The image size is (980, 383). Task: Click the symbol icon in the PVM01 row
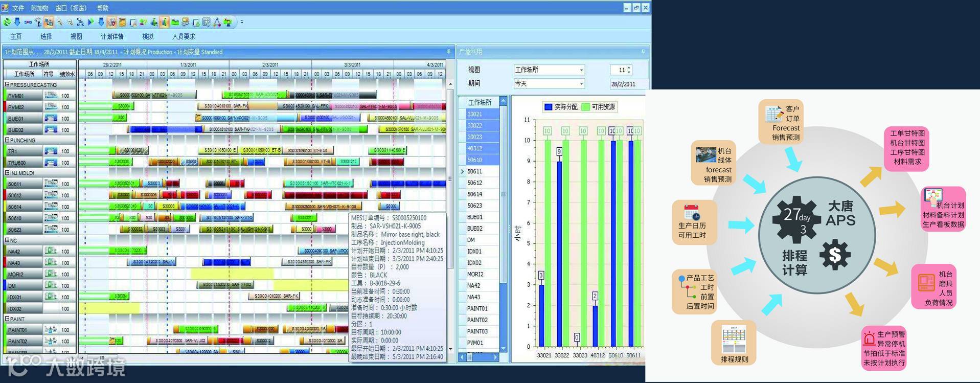(x=51, y=95)
